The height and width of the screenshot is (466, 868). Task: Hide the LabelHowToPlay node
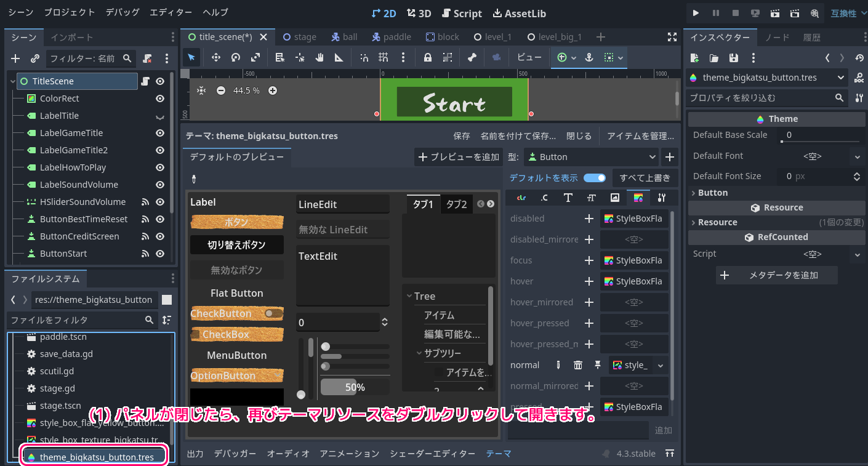pos(160,167)
